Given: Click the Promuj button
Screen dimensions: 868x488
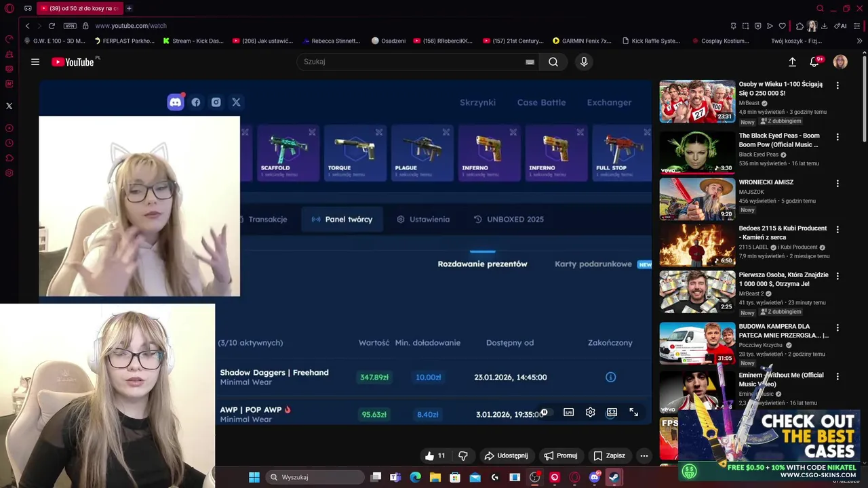Looking at the screenshot, I should (x=560, y=455).
